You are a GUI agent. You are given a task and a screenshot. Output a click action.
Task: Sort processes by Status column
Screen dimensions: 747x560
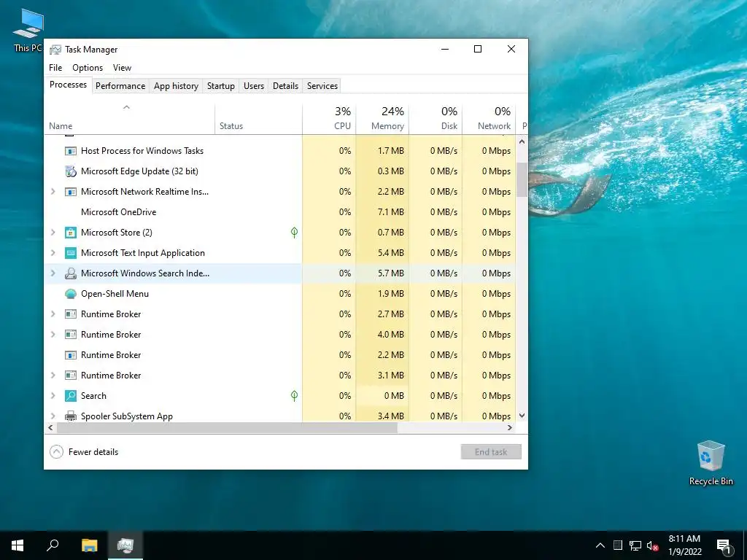[258, 119]
